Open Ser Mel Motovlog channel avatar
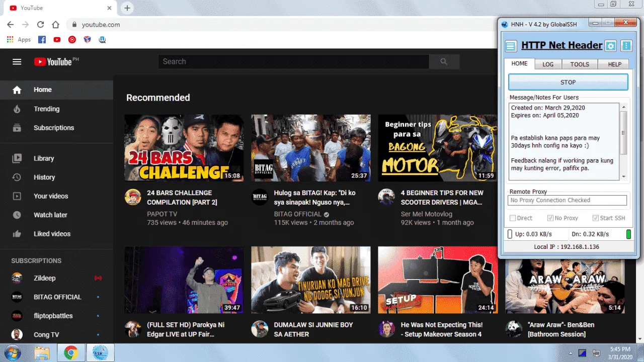Image resolution: width=644 pixels, height=362 pixels. point(386,197)
